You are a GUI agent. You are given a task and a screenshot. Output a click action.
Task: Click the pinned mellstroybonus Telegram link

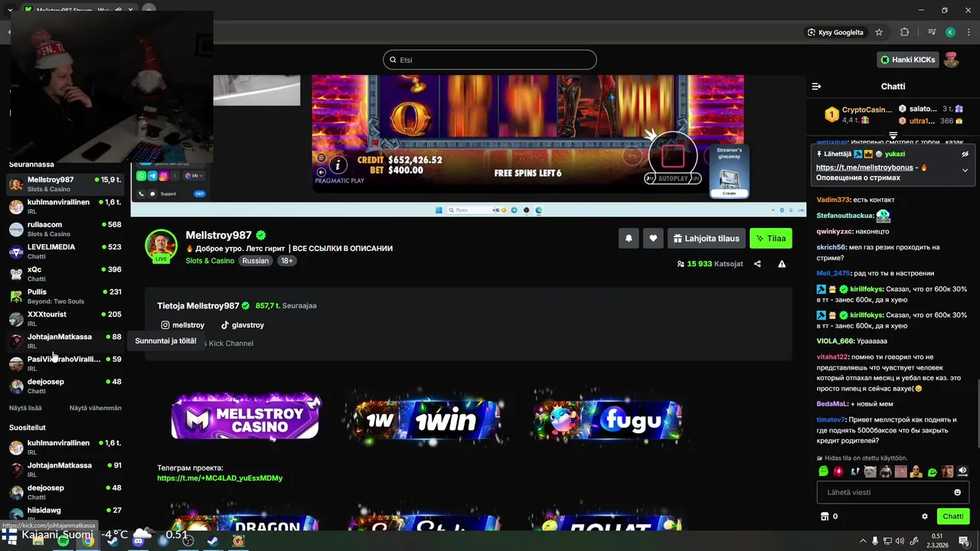[864, 168]
